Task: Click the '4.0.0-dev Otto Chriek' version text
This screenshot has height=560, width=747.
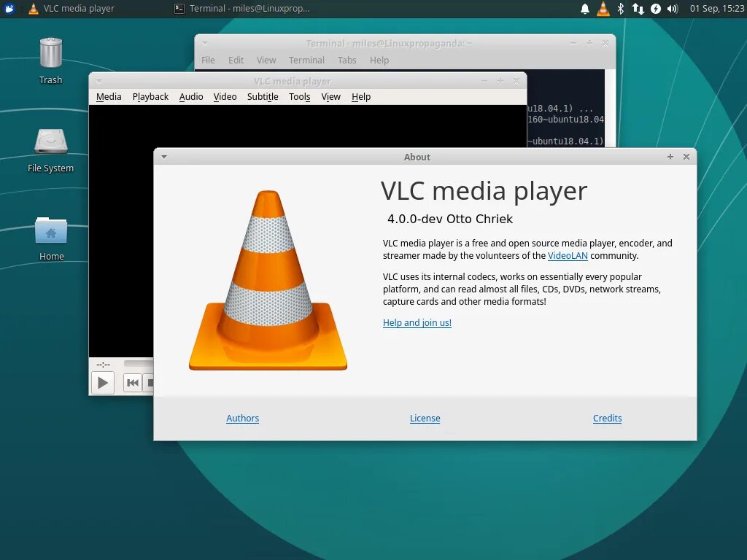Action: (449, 219)
